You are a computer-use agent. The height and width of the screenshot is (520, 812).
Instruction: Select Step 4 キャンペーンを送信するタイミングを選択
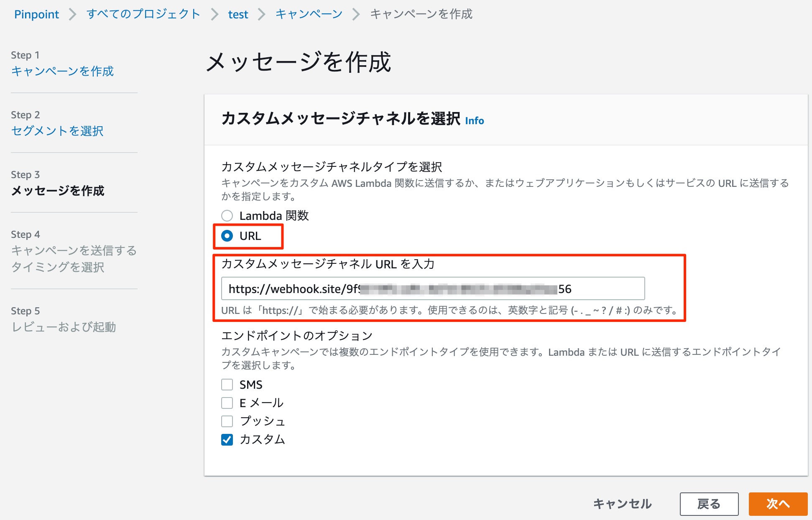(x=74, y=259)
